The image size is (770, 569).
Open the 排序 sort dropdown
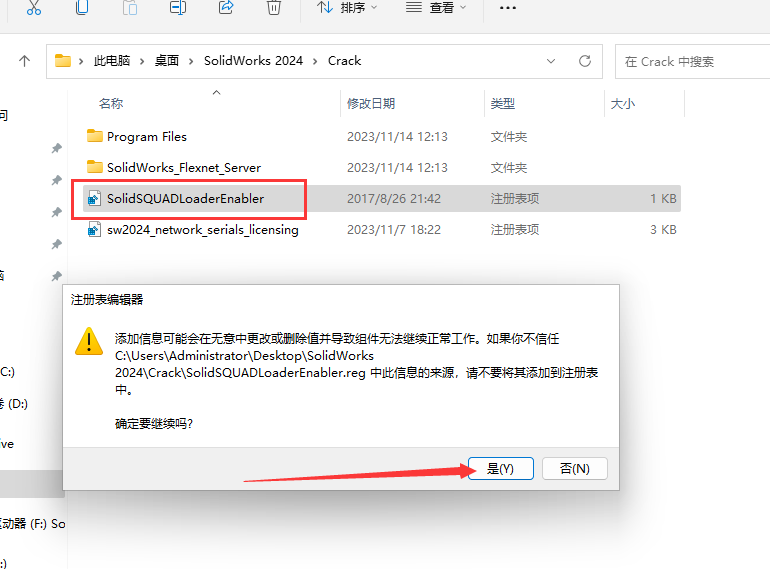347,8
